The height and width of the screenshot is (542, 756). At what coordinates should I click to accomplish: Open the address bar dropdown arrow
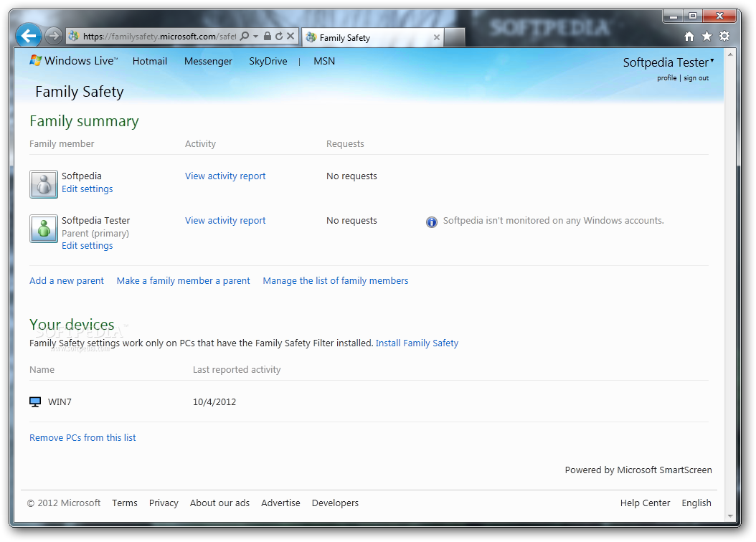255,36
